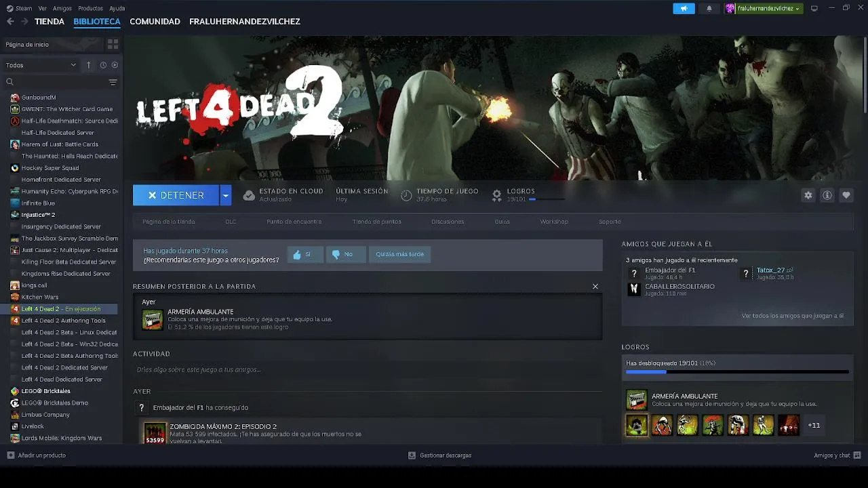Open the DLC link

point(231,222)
